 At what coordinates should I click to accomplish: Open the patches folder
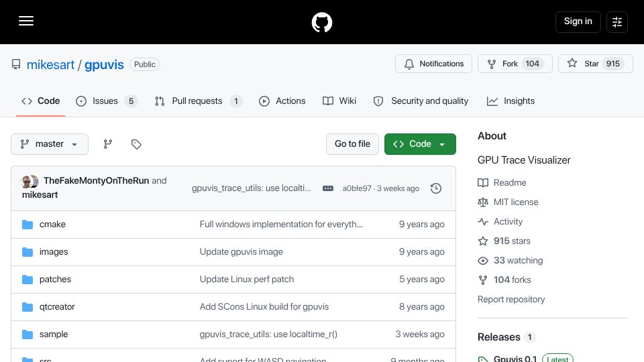[55, 280]
